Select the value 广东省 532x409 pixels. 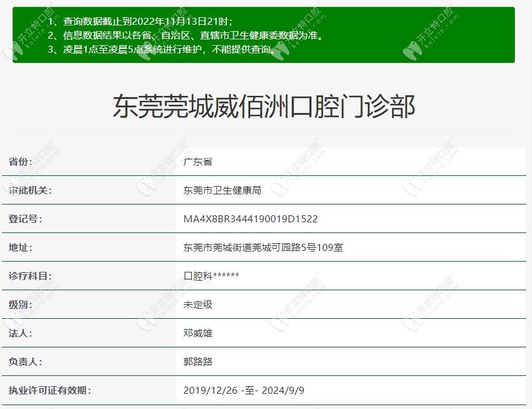pos(198,162)
